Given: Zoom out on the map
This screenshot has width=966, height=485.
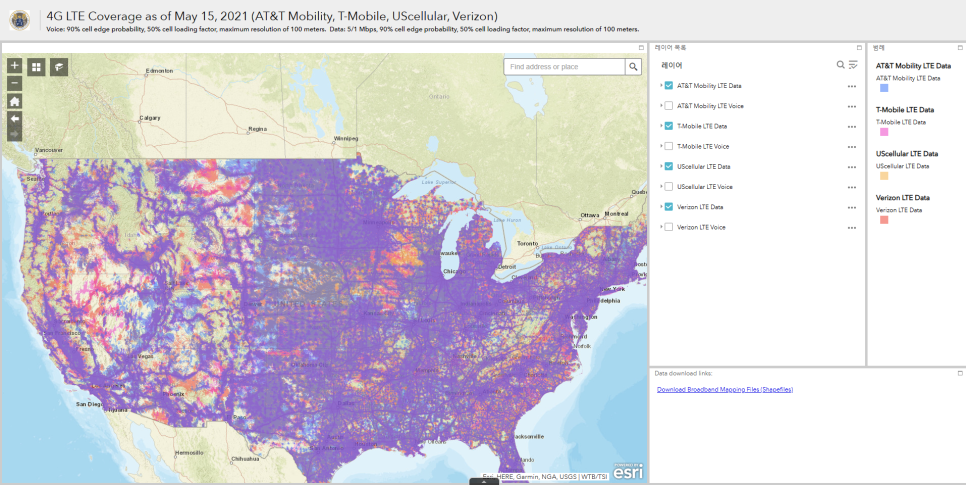Looking at the screenshot, I should pos(14,83).
